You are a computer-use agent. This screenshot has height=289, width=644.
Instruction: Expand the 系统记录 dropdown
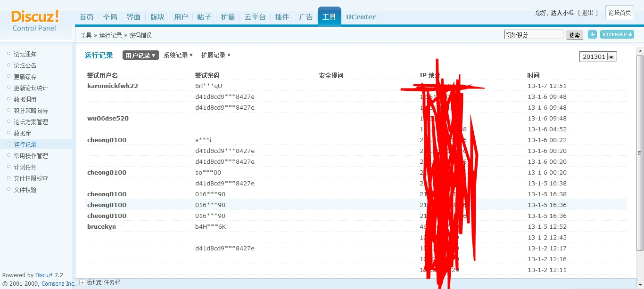(x=178, y=56)
